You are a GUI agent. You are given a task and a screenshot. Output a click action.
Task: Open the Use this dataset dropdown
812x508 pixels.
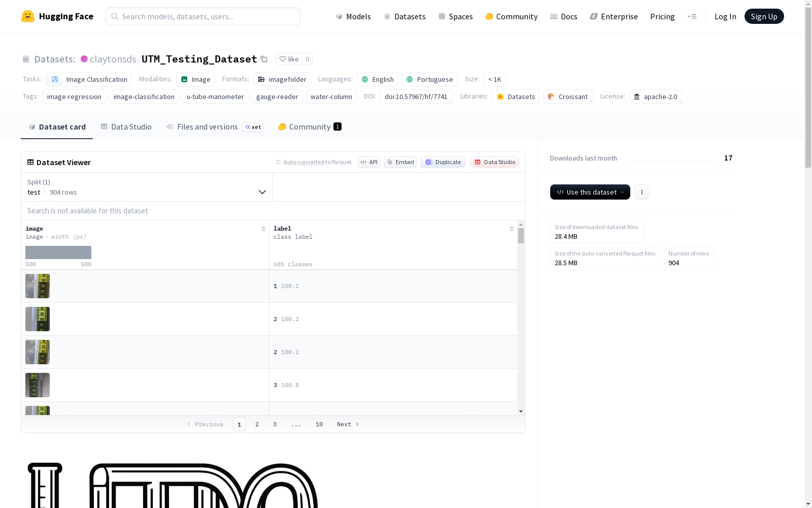coord(590,192)
